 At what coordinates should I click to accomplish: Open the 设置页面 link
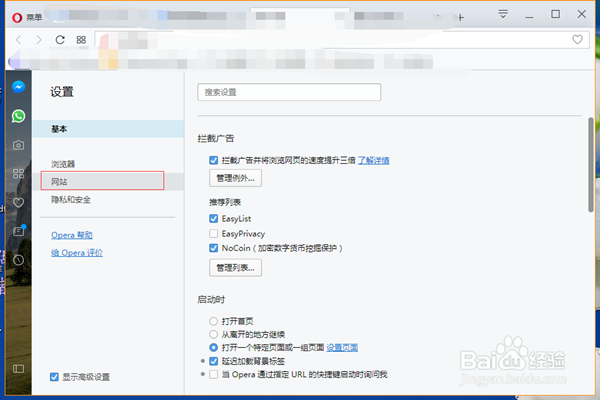point(342,348)
